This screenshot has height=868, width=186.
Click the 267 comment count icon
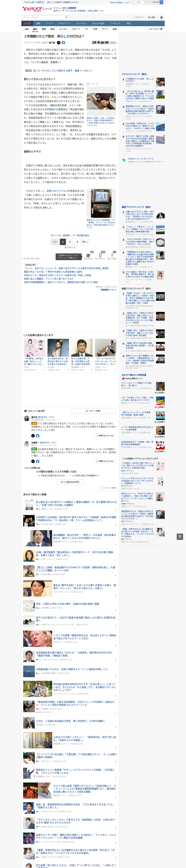point(45,43)
